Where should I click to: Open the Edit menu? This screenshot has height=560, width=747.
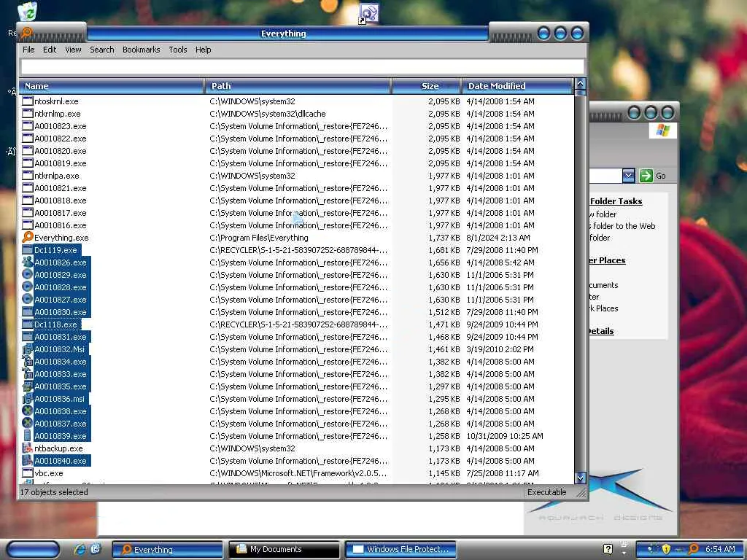49,50
